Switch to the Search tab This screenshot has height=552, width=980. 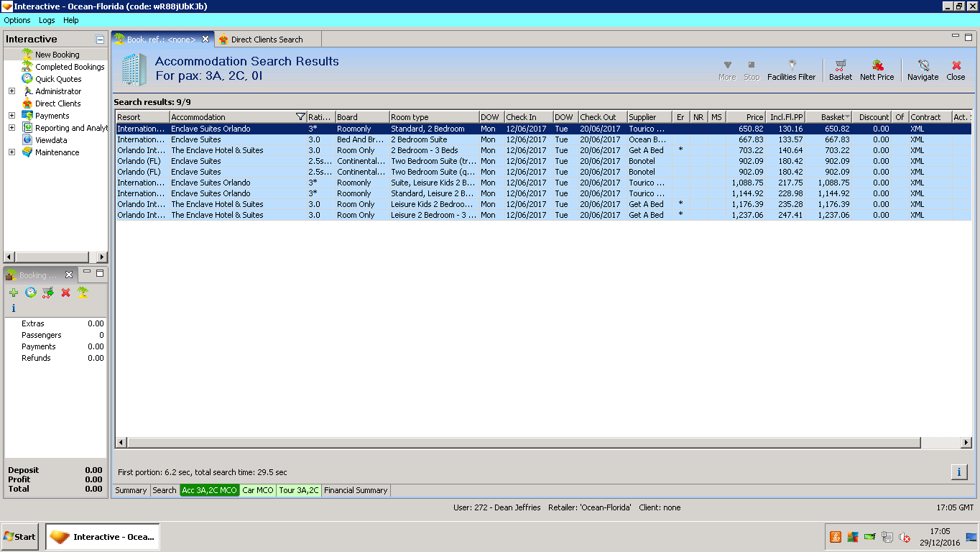(165, 490)
